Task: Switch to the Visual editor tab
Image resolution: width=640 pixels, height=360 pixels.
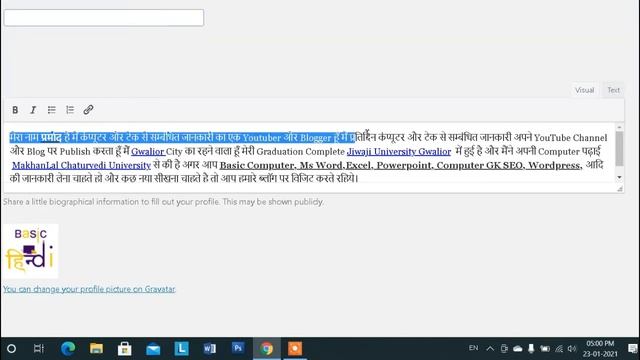Action: pyautogui.click(x=584, y=90)
